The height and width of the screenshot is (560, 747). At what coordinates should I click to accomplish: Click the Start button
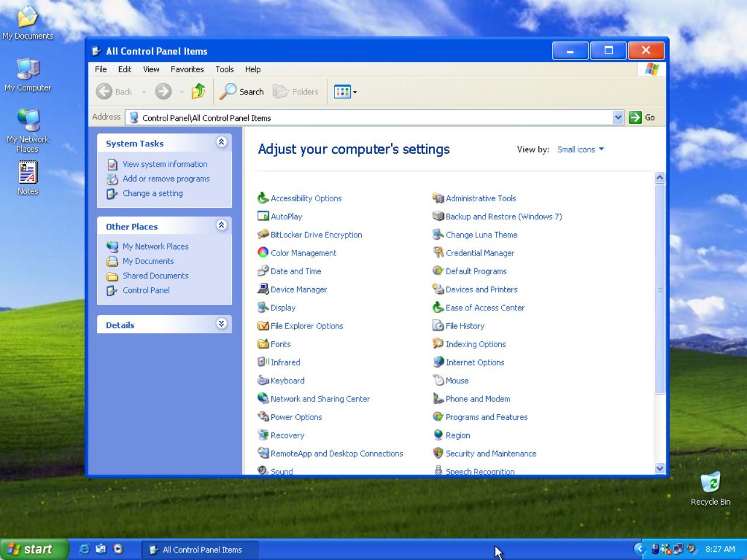(33, 549)
